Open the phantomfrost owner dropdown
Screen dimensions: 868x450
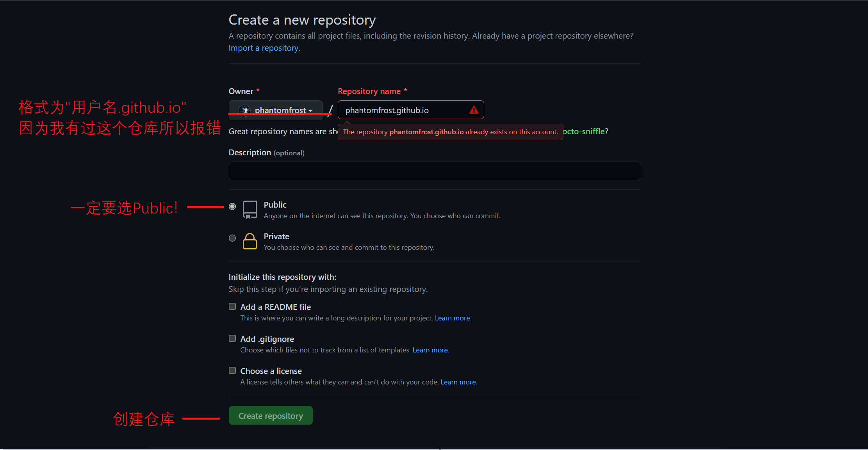click(x=276, y=110)
